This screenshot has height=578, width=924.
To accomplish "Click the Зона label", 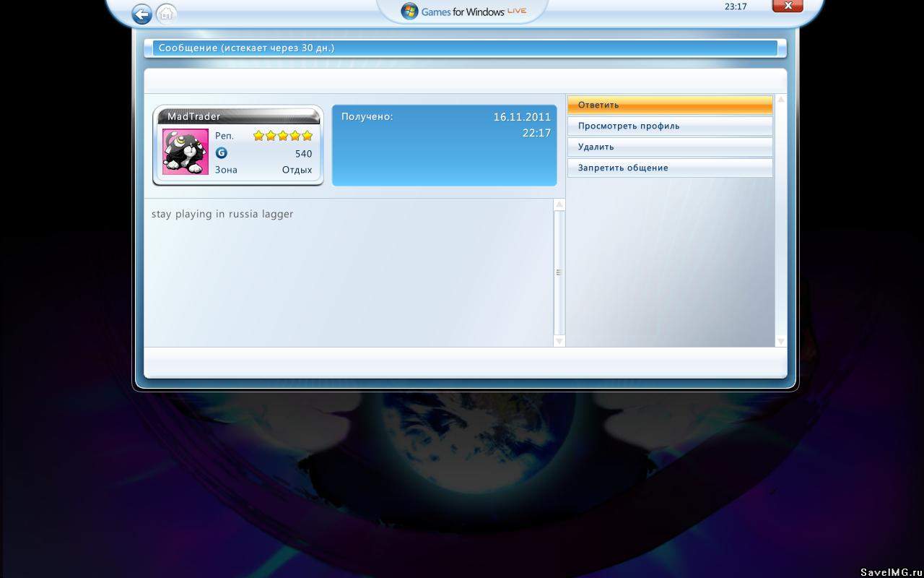I will 226,170.
